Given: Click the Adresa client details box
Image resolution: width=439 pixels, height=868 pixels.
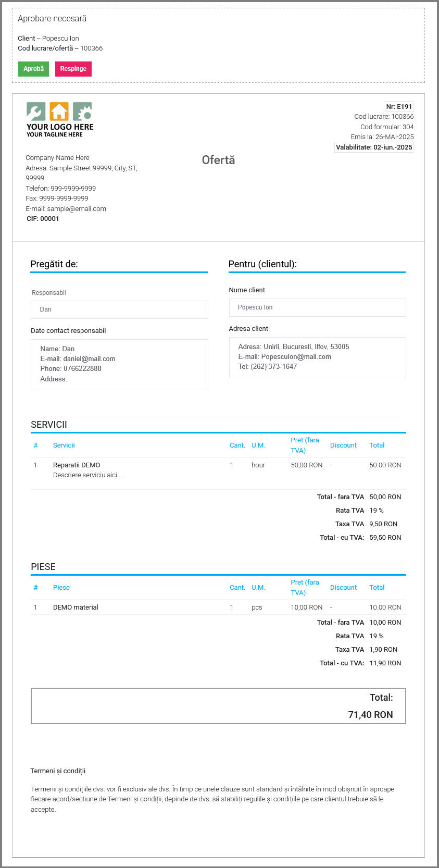Looking at the screenshot, I should (317, 357).
